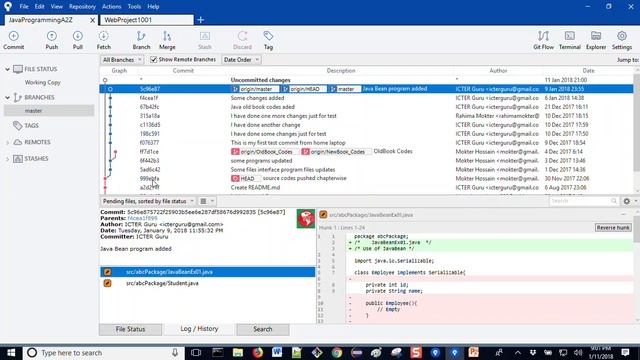Create a new branch with the Branch icon
Viewport: 640px width, 360px height.
coord(141,40)
